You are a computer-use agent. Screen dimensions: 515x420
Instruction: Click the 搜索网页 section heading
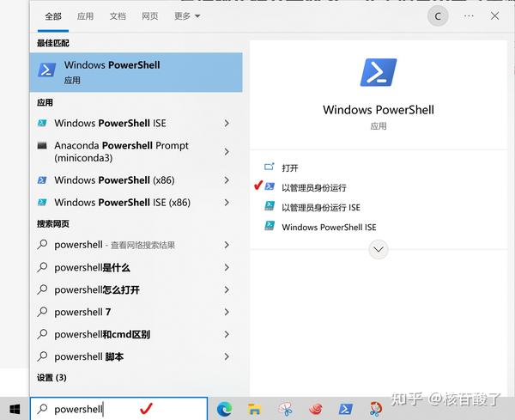(x=53, y=224)
